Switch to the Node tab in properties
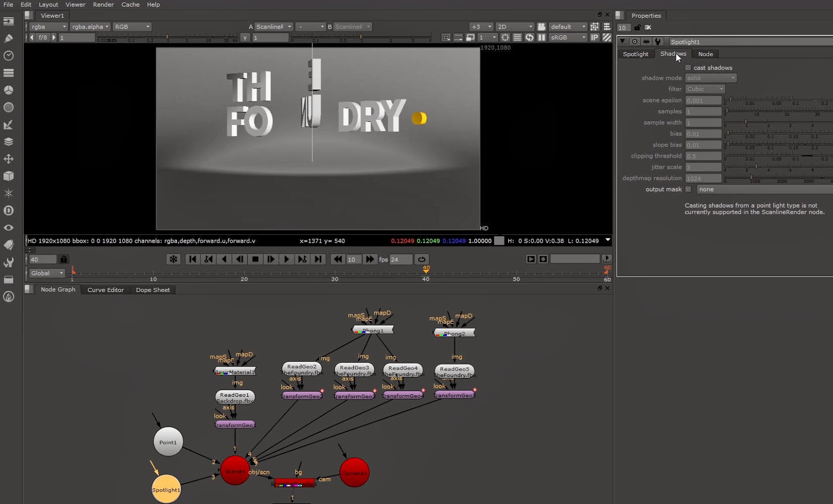Image resolution: width=833 pixels, height=504 pixels. [x=705, y=54]
